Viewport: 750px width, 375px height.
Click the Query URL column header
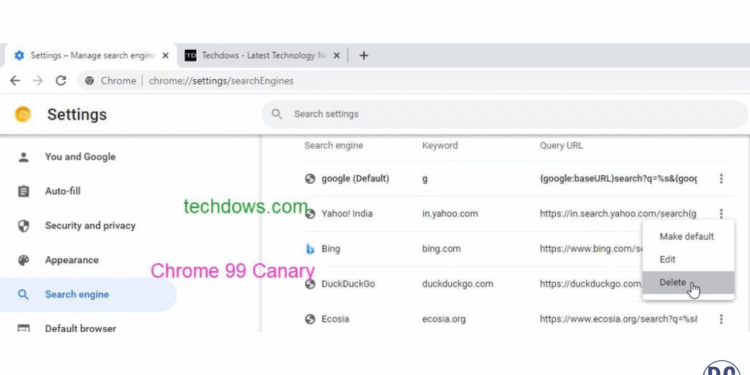561,145
